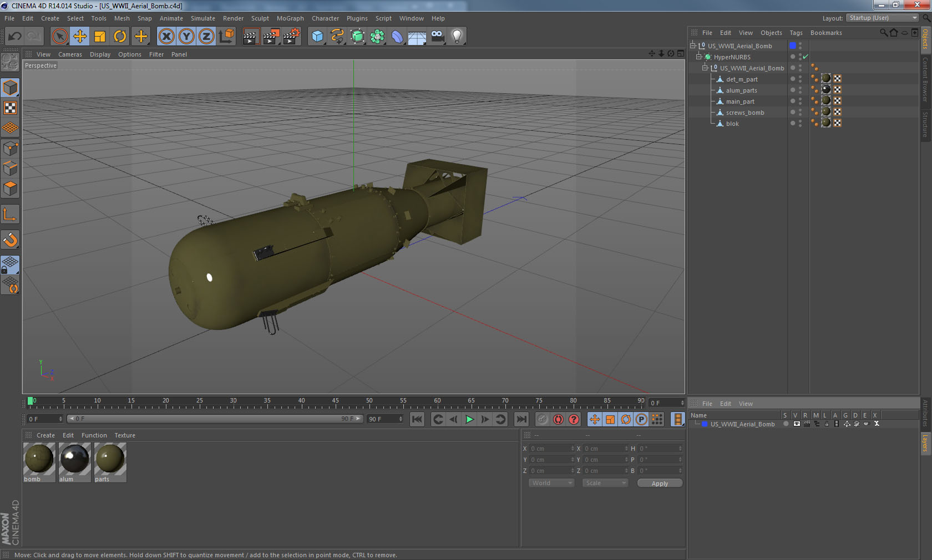The width and height of the screenshot is (932, 560).
Task: Switch to Texture mode checker icon
Action: click(10, 108)
